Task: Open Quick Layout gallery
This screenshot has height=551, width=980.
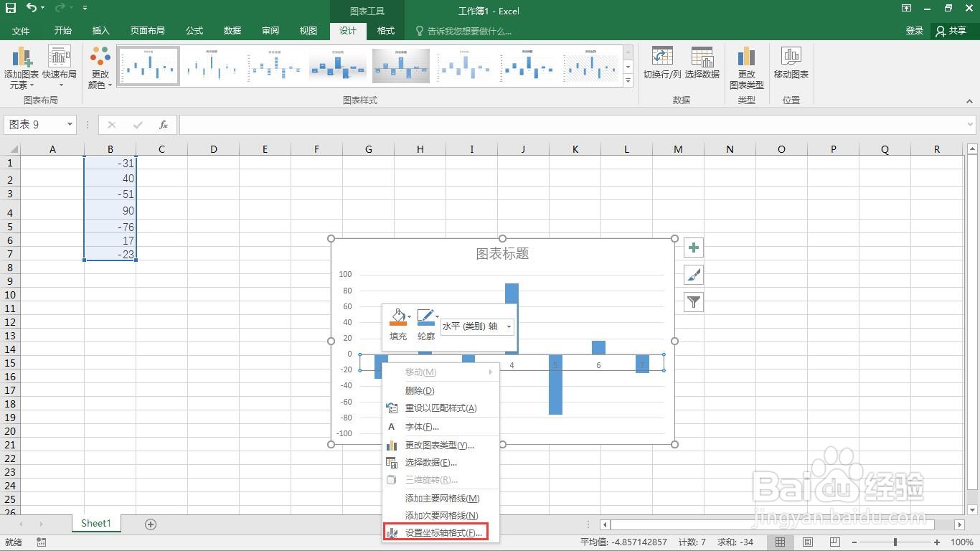Action: click(60, 68)
